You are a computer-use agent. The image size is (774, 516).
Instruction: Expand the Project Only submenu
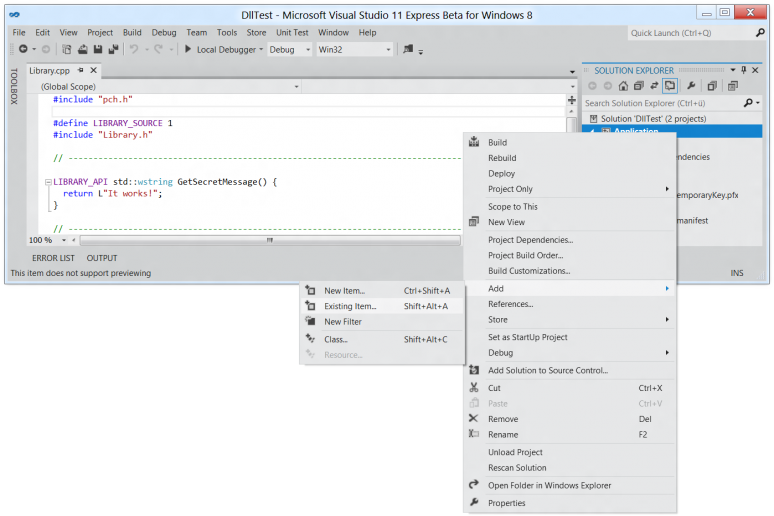click(570, 189)
